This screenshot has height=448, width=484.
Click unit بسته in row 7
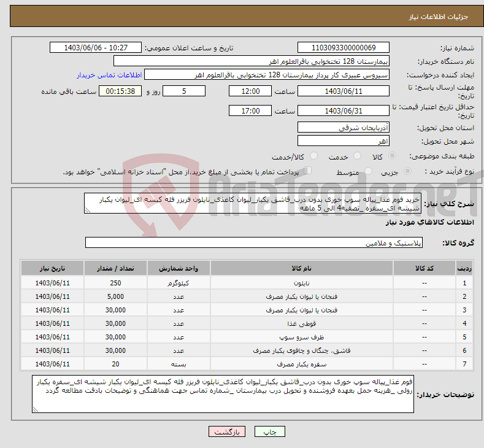coord(179,365)
